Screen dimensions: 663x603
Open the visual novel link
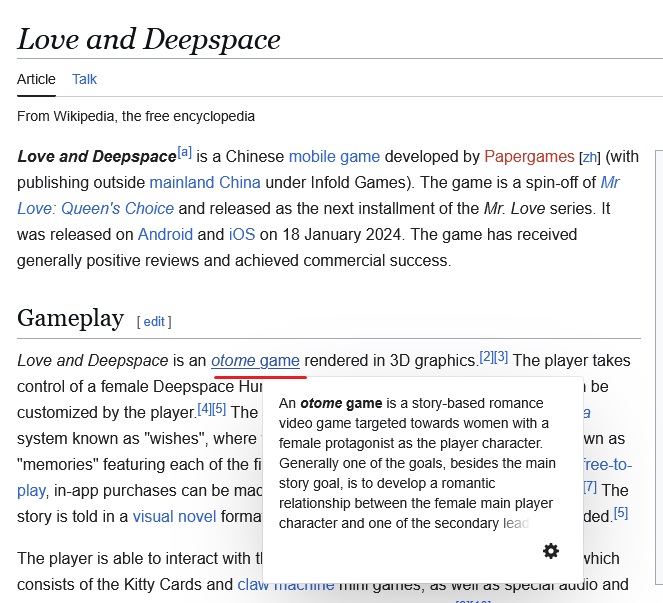click(174, 516)
